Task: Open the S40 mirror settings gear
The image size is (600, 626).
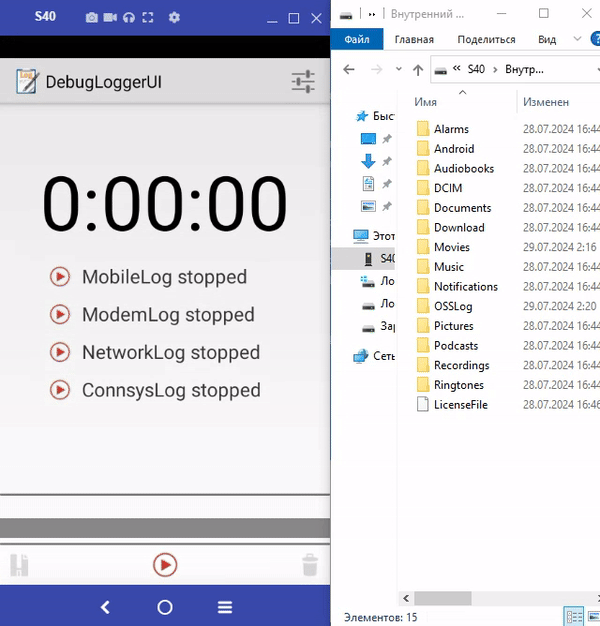Action: tap(175, 18)
